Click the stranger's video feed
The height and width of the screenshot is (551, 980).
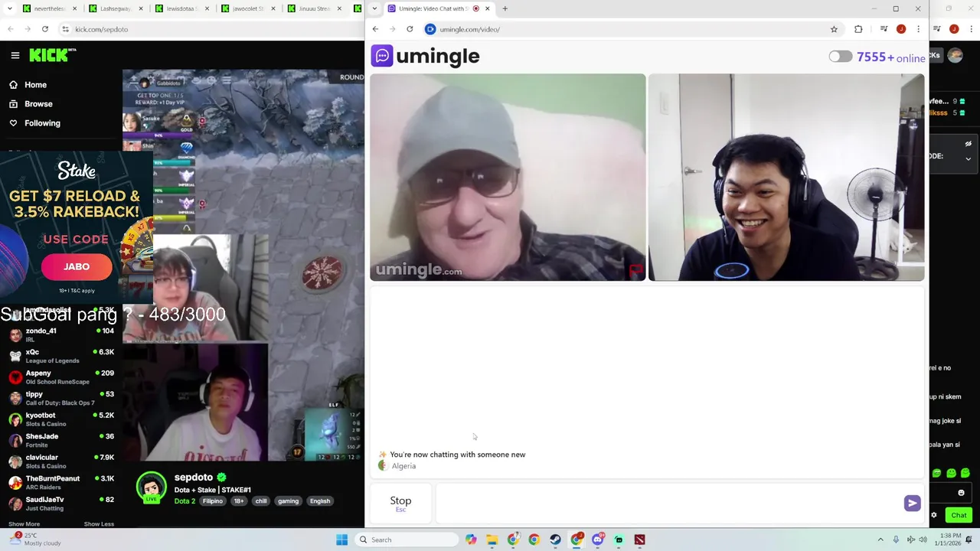[x=508, y=178]
